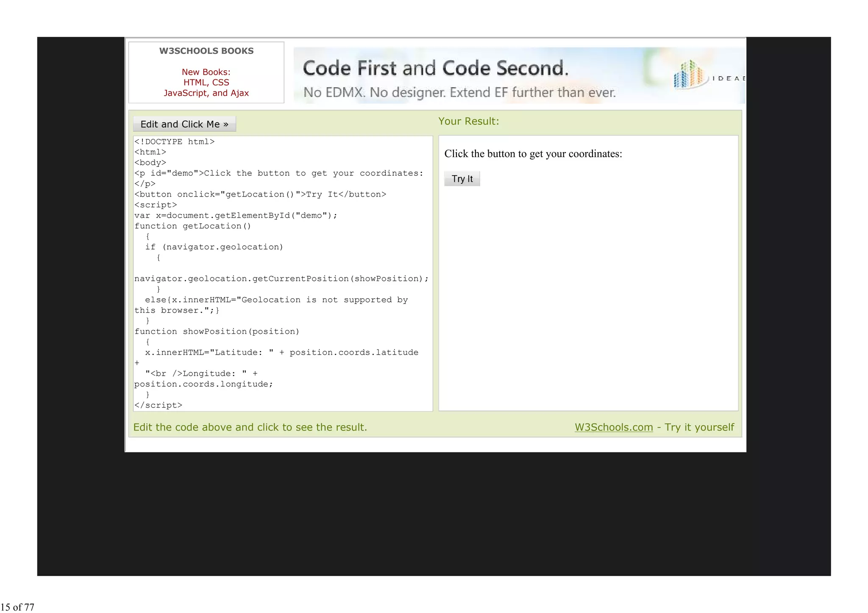Click the getCurrentPosition code line
Viewport: 868px width, 613px height.
click(281, 279)
